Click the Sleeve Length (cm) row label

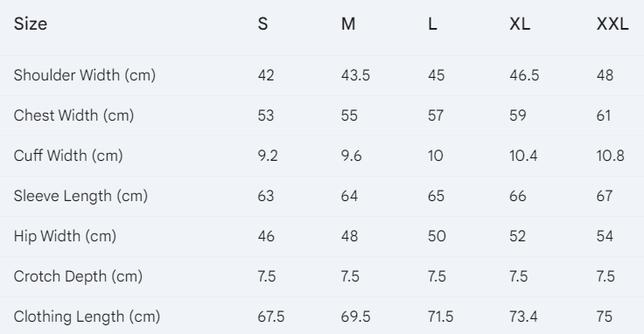click(x=80, y=196)
